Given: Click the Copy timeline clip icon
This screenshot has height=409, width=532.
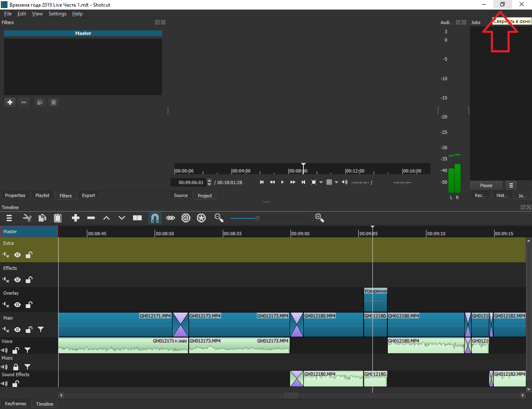Looking at the screenshot, I should (42, 218).
